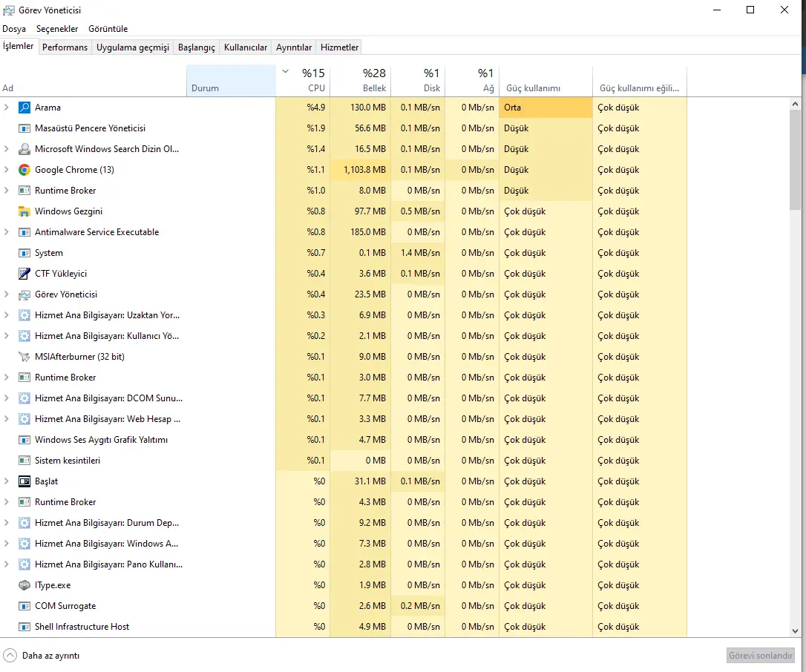
Task: Expand Microsoft Windows Search Dizin row
Action: [6, 149]
